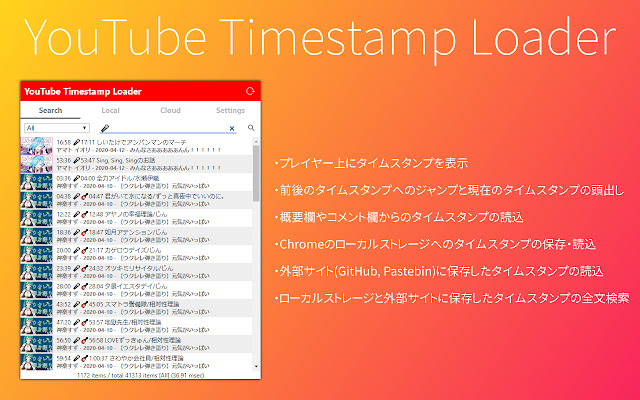Viewport: 640px width, 400px height.
Task: Click the thumbnail beside 20:00 entry
Action: [37, 254]
